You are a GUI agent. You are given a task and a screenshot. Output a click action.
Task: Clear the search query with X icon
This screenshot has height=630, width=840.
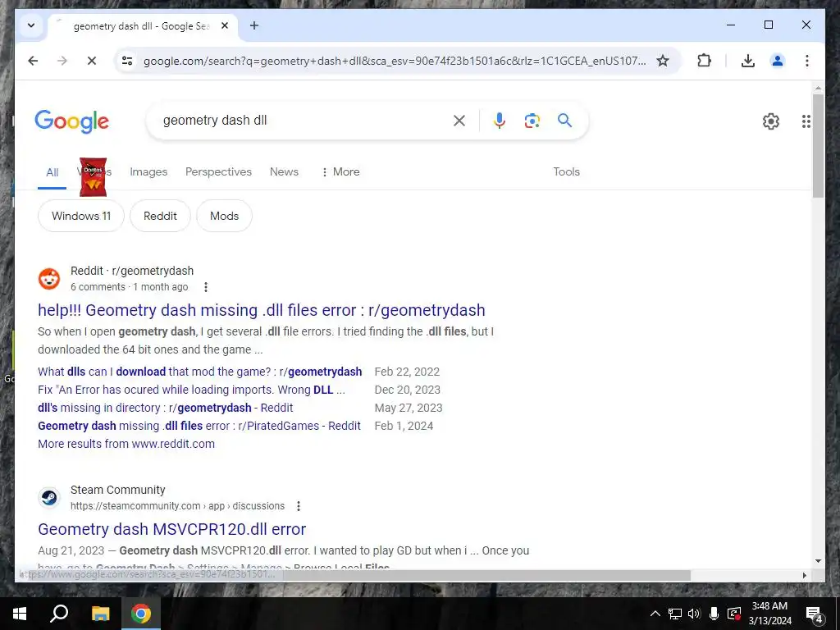click(459, 121)
